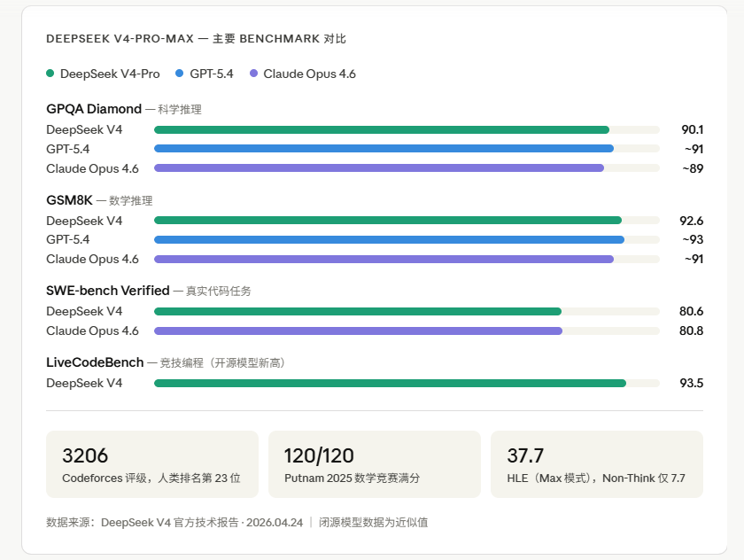Click the 80.8 Claude Opus score value
This screenshot has height=560, width=744.
click(689, 331)
